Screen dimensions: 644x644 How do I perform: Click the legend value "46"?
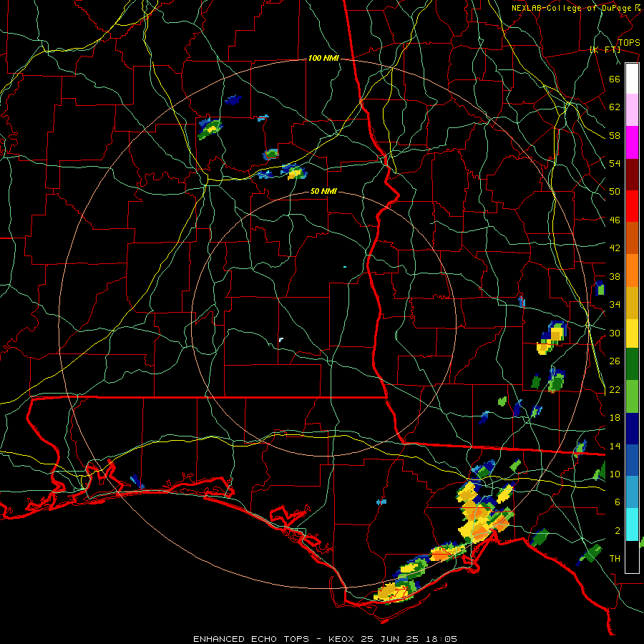point(615,220)
